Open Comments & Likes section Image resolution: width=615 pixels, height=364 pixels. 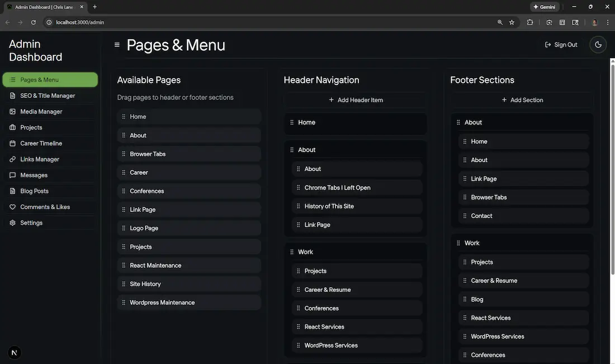click(x=50, y=207)
